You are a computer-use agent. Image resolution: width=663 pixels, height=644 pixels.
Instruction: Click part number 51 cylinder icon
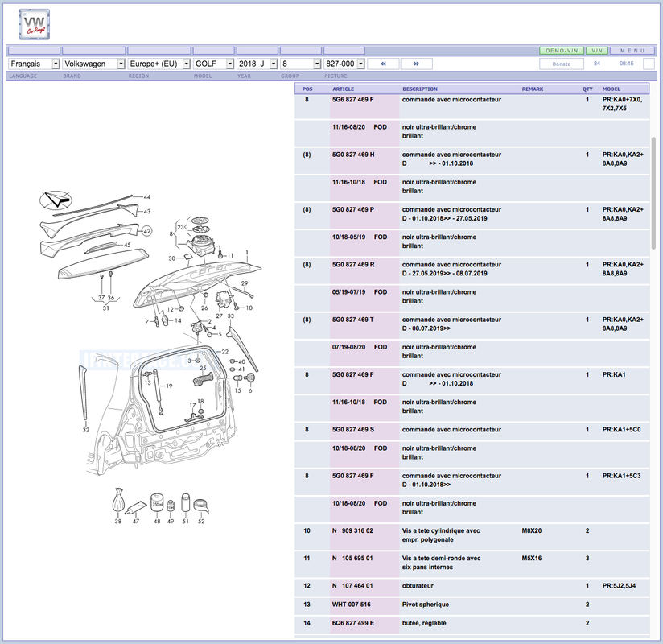[x=186, y=503]
